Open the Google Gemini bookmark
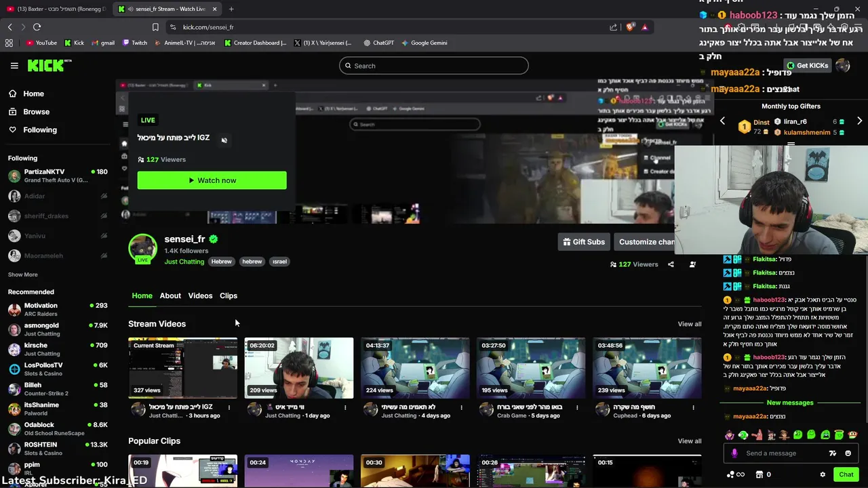The height and width of the screenshot is (488, 868). click(x=424, y=43)
